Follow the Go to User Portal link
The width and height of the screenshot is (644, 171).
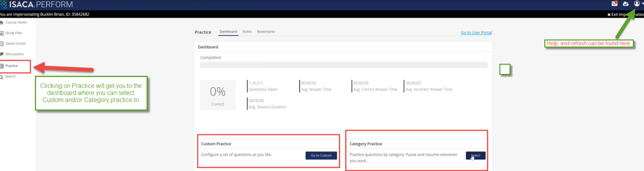tap(476, 33)
